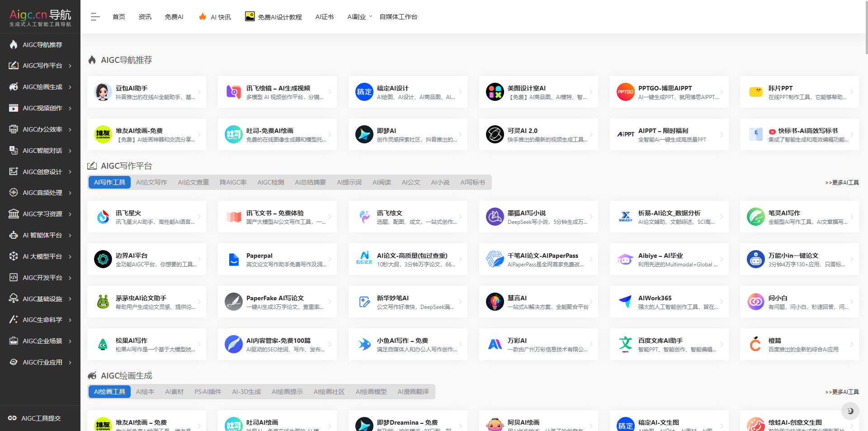Select the AI写作工具 active tab
This screenshot has height=431, width=868.
click(x=109, y=182)
